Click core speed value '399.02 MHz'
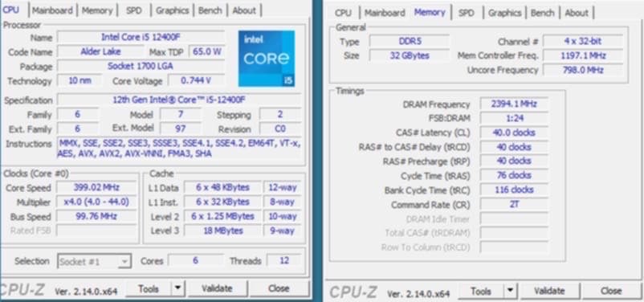The width and height of the screenshot is (644, 302). pos(96,187)
